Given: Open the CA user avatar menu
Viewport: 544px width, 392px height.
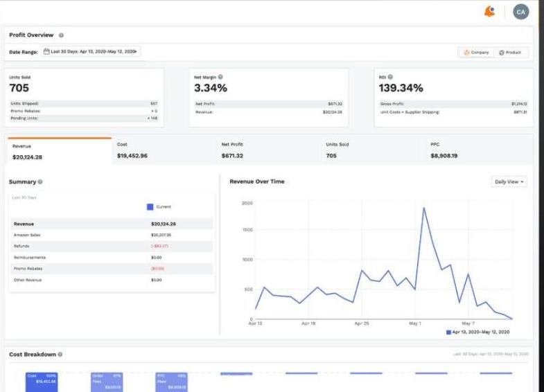Looking at the screenshot, I should [520, 12].
